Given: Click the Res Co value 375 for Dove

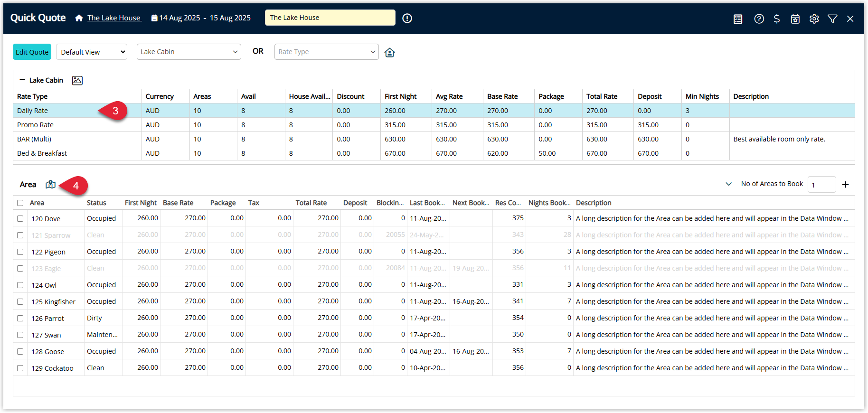Looking at the screenshot, I should 518,218.
